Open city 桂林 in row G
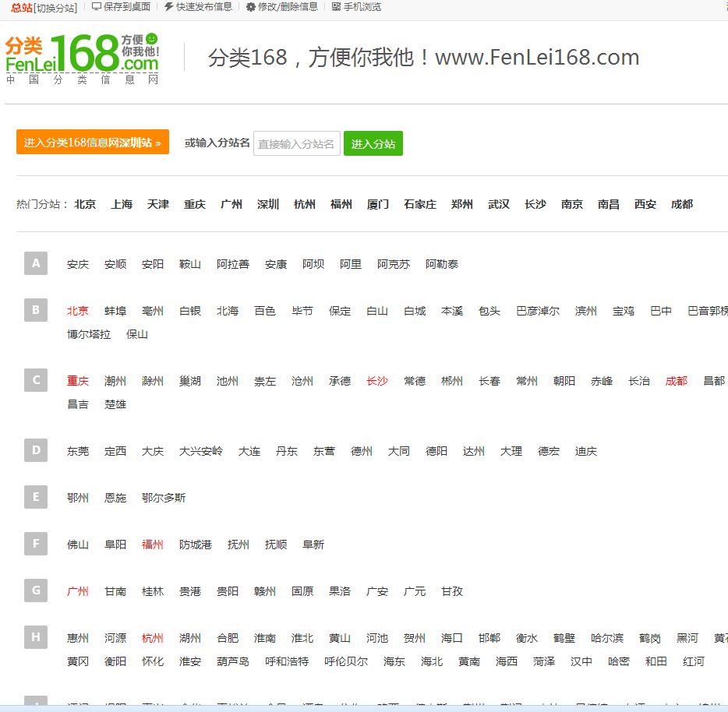728x712 pixels. pos(153,591)
